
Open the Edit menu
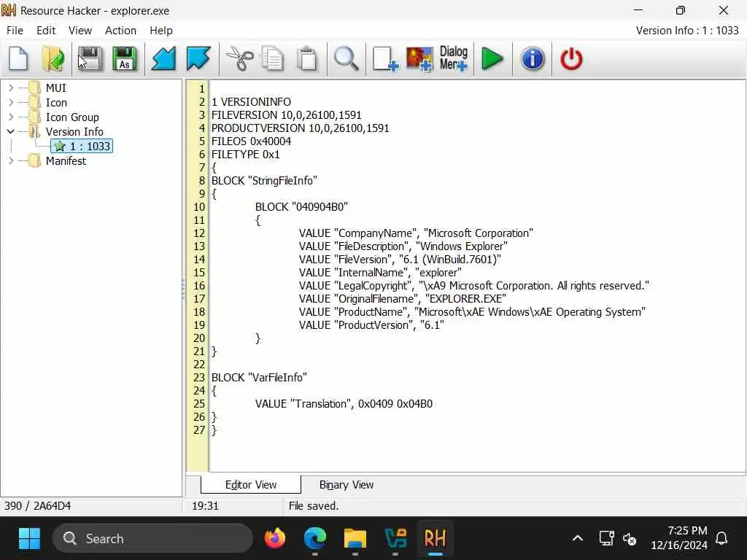(x=46, y=31)
